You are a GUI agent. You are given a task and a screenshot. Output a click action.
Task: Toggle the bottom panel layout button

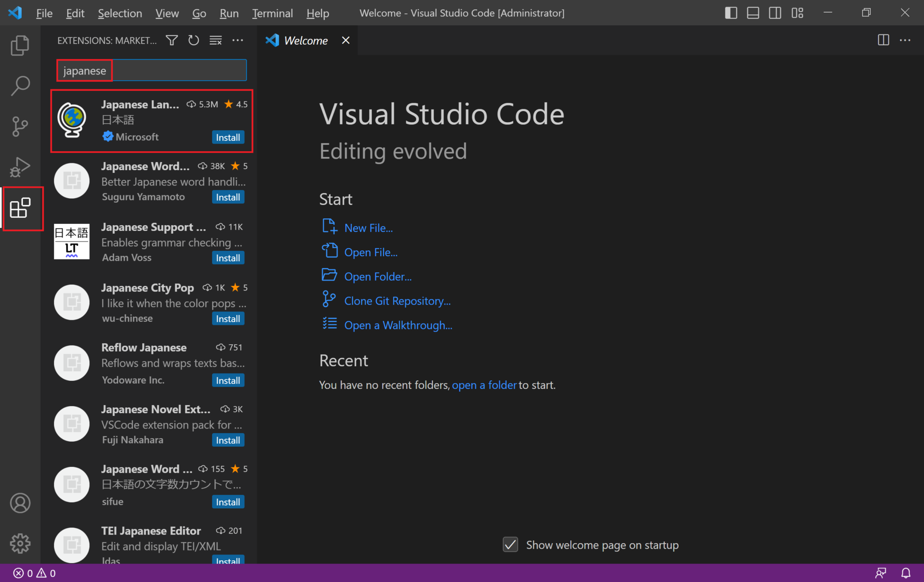click(x=753, y=13)
